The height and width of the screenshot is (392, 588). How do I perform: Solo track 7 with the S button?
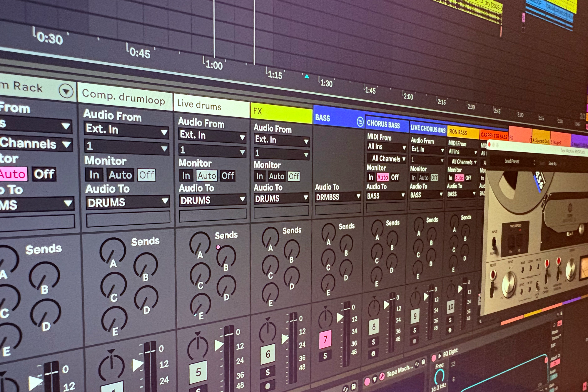tap(325, 356)
